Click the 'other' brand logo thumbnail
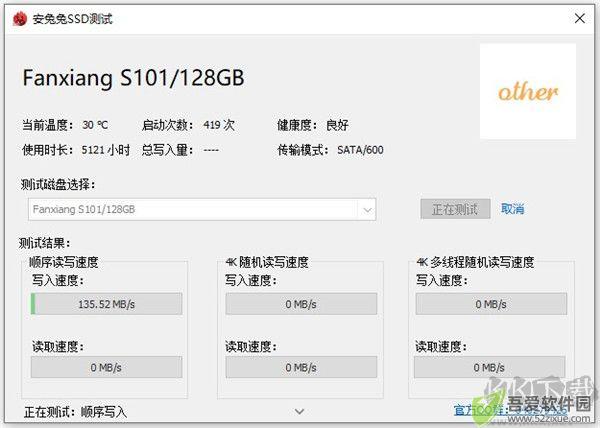 coord(528,91)
